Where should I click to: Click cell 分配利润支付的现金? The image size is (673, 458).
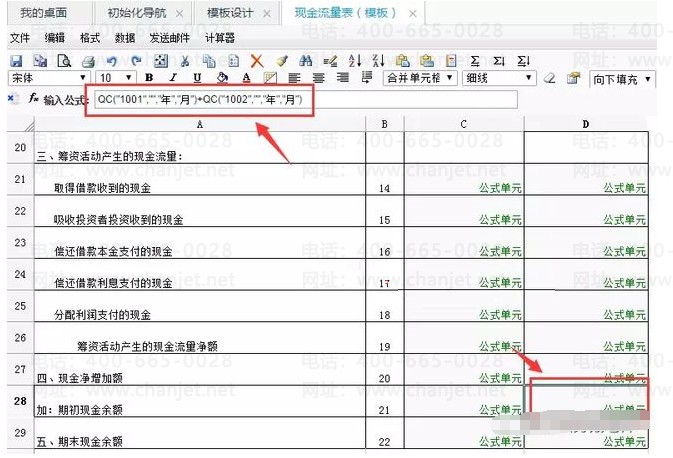pyautogui.click(x=200, y=306)
